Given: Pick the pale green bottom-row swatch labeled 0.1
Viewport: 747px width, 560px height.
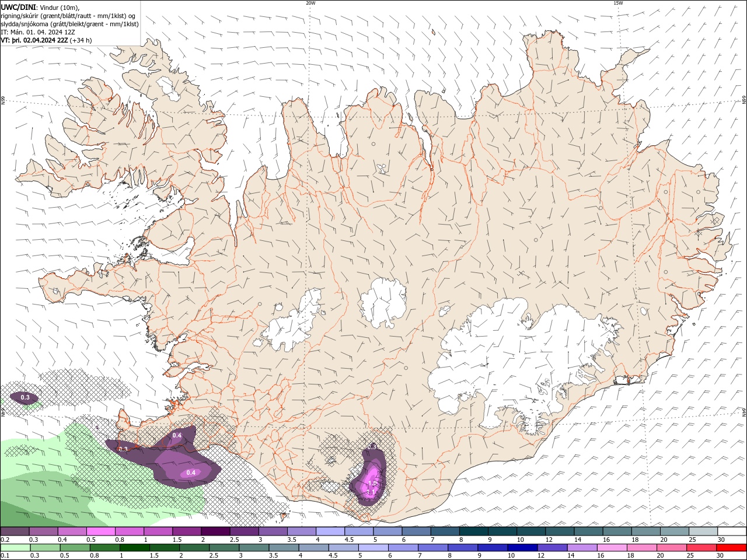Looking at the screenshot, I should [x=15, y=548].
